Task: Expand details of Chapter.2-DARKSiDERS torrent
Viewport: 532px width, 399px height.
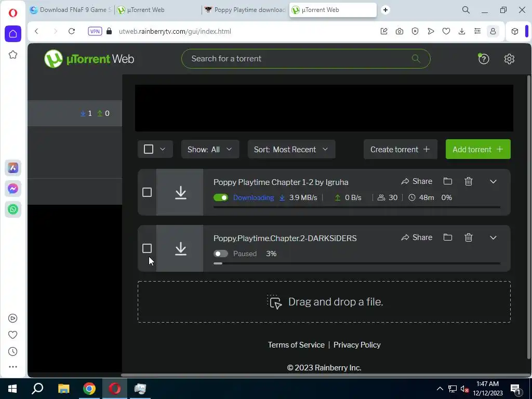Action: (493, 237)
